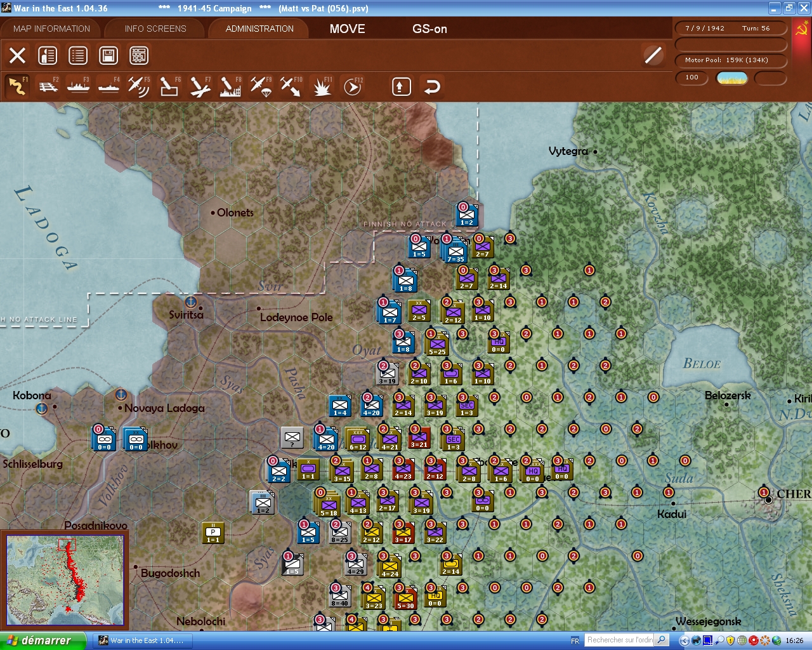
Task: Click the FR language indicator
Action: coord(575,641)
